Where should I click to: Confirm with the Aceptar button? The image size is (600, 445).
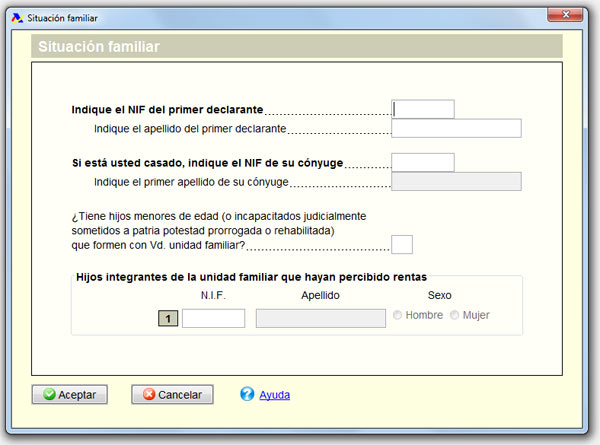(x=70, y=394)
